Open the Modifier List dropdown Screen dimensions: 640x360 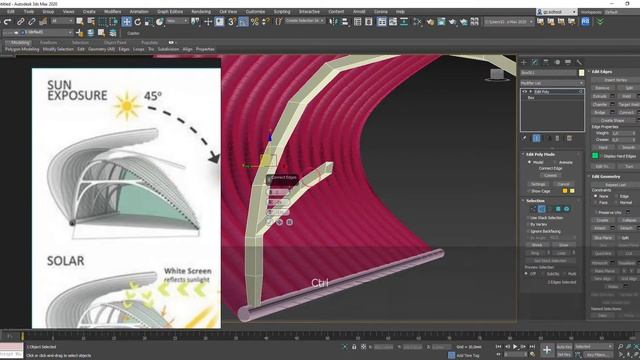click(552, 83)
